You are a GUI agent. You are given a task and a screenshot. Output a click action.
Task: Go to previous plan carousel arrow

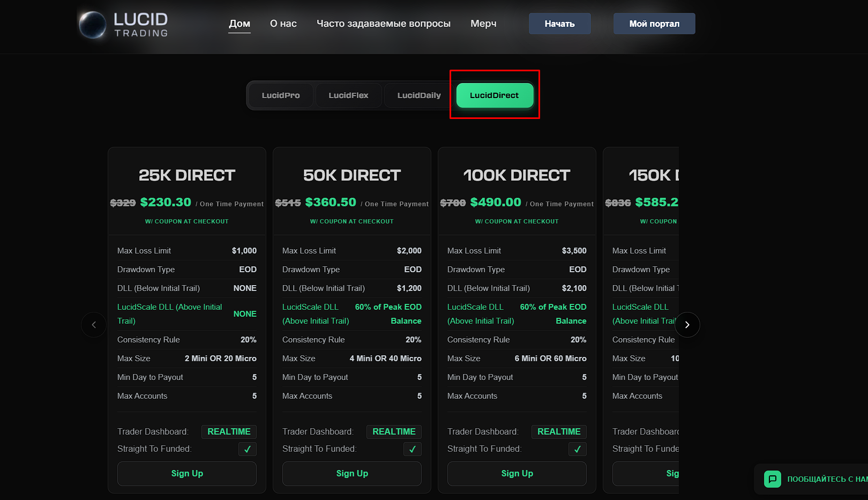[x=94, y=325]
